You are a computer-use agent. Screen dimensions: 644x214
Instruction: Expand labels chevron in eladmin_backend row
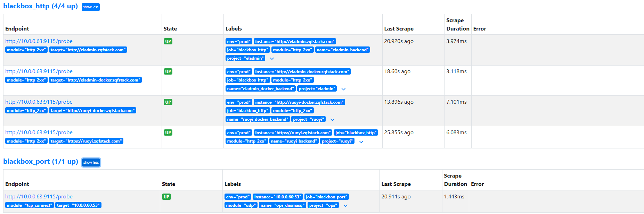coord(272,59)
